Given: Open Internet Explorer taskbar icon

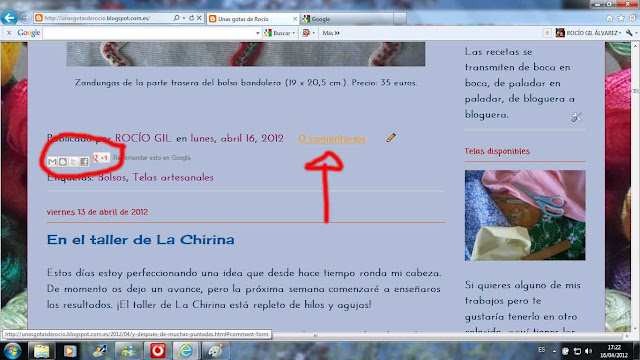Looking at the screenshot, I should (186, 351).
